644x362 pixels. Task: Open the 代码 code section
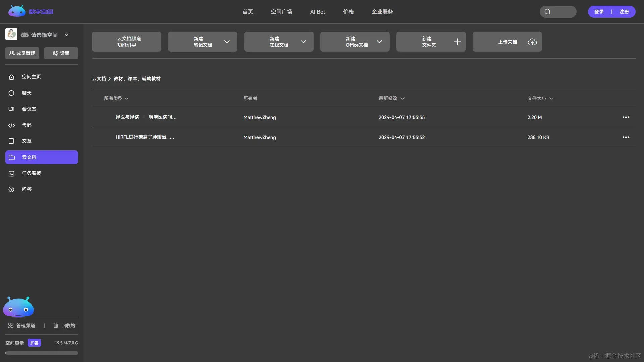pyautogui.click(x=26, y=125)
